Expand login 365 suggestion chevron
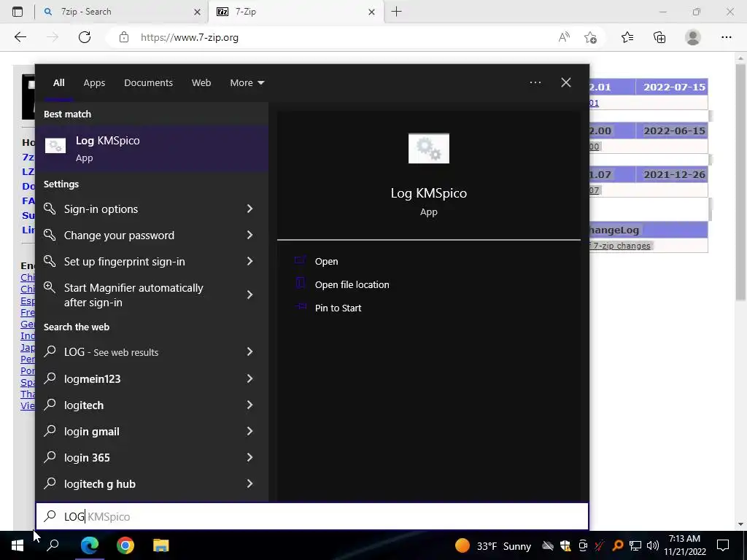The image size is (747, 560). [x=249, y=457]
